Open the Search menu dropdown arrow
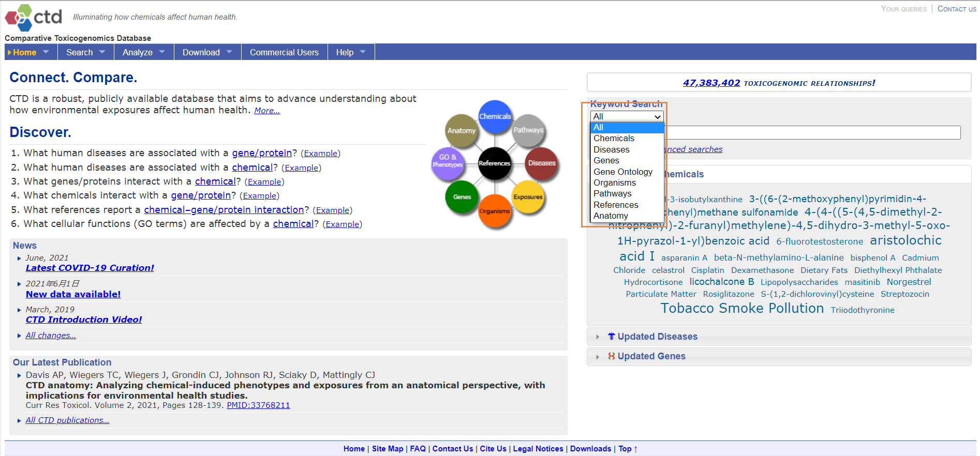The height and width of the screenshot is (456, 980). pos(102,52)
